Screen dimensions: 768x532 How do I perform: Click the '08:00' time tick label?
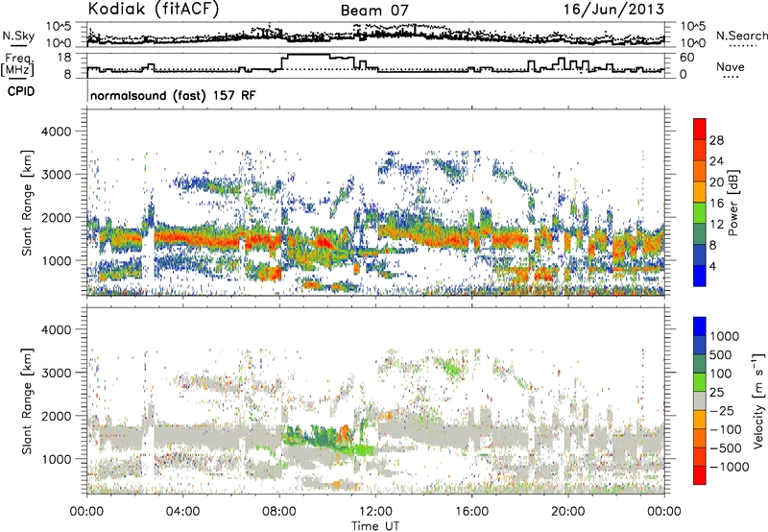coord(279,512)
